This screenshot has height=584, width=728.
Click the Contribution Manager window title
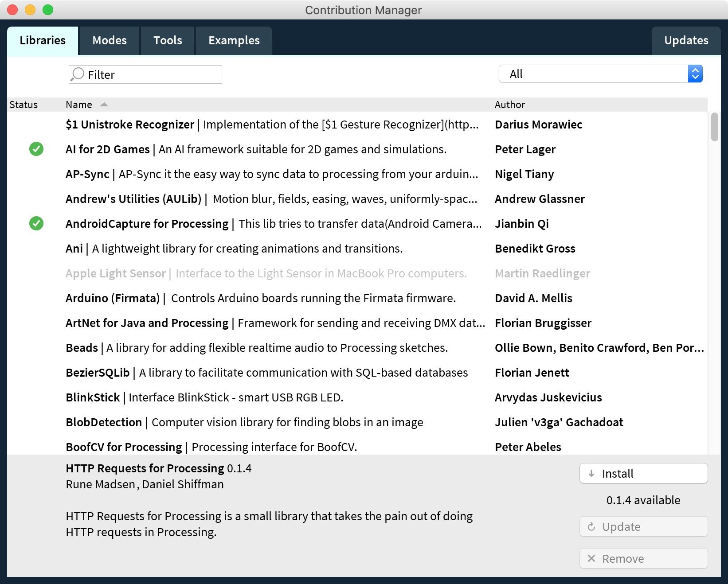click(364, 10)
